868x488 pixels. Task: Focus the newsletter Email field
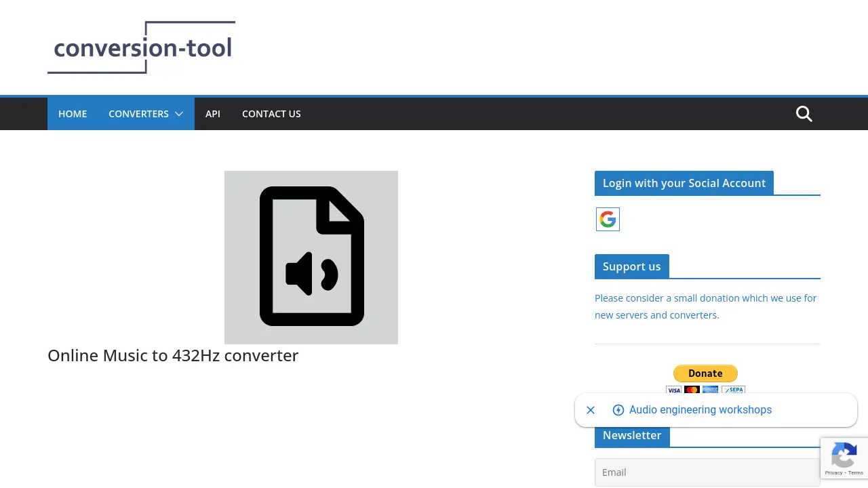707,472
